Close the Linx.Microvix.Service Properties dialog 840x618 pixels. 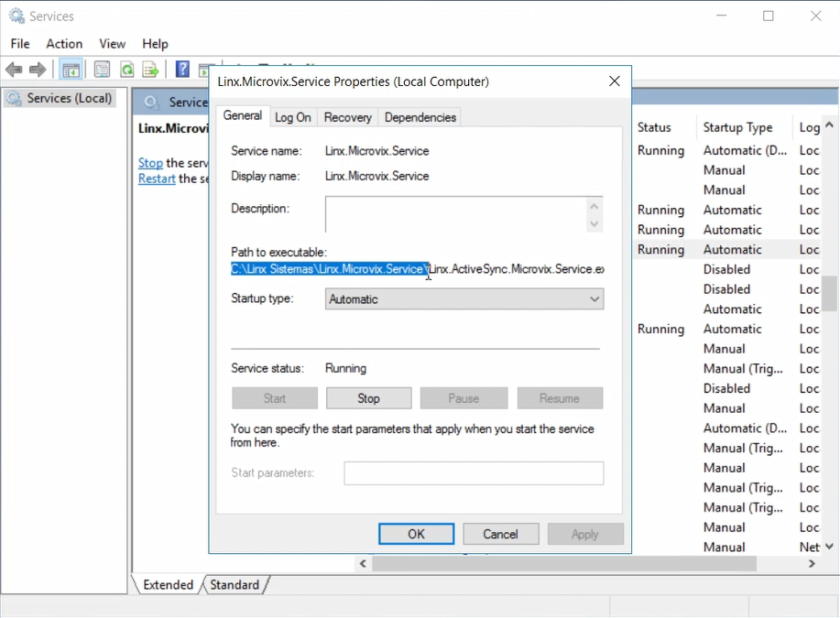coord(615,81)
